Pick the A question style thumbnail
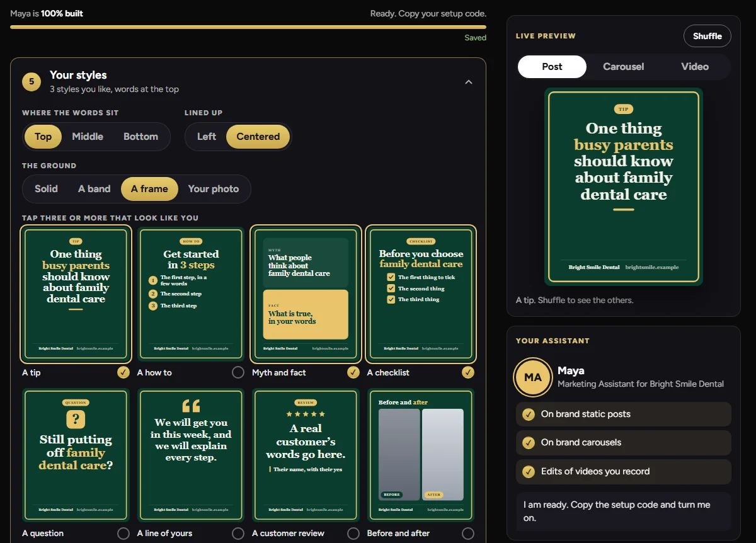 76,455
